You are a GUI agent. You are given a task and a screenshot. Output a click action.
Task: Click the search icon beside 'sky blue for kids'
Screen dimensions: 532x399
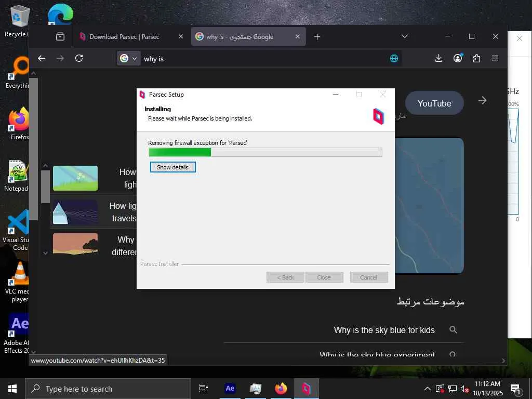pyautogui.click(x=453, y=329)
